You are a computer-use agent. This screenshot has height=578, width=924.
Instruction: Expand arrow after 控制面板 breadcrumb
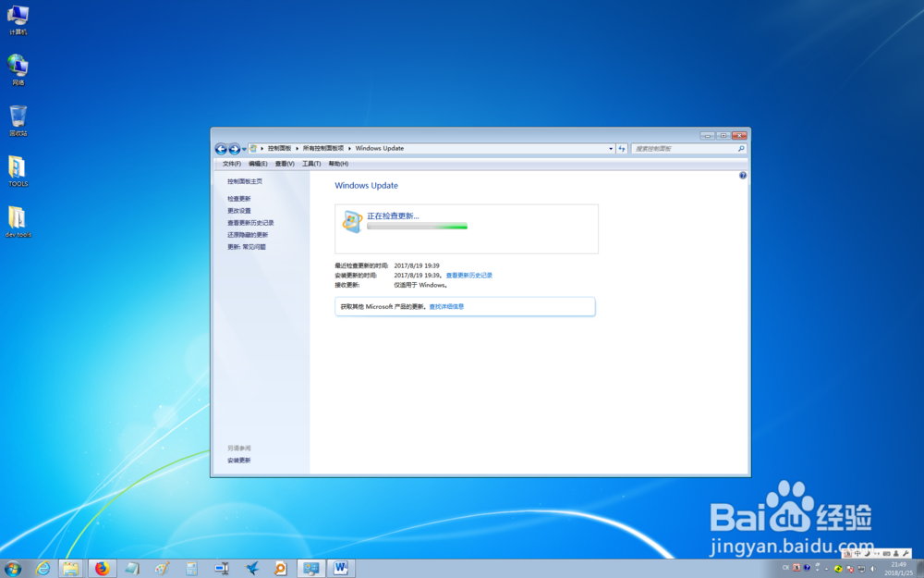[297, 149]
